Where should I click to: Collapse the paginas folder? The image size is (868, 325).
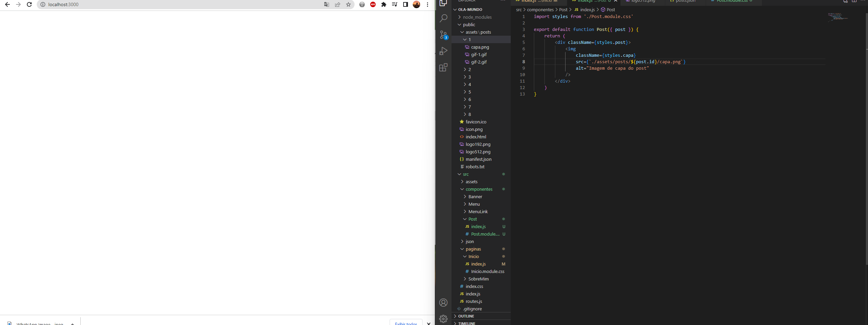coord(481,249)
